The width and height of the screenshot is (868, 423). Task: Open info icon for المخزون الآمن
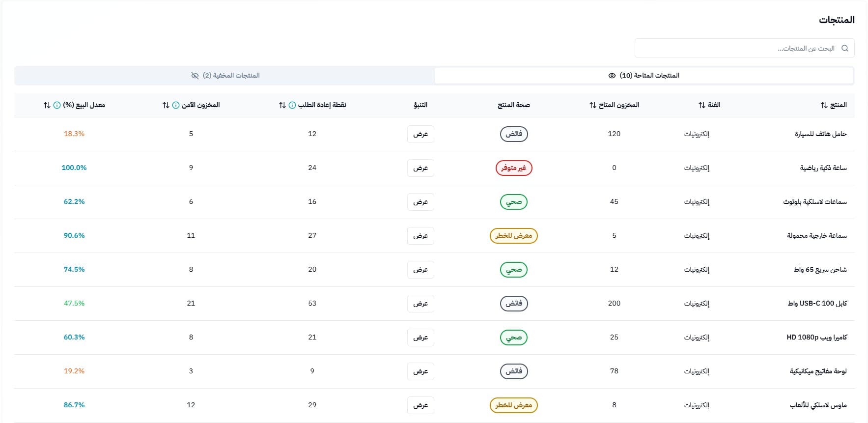(x=176, y=105)
